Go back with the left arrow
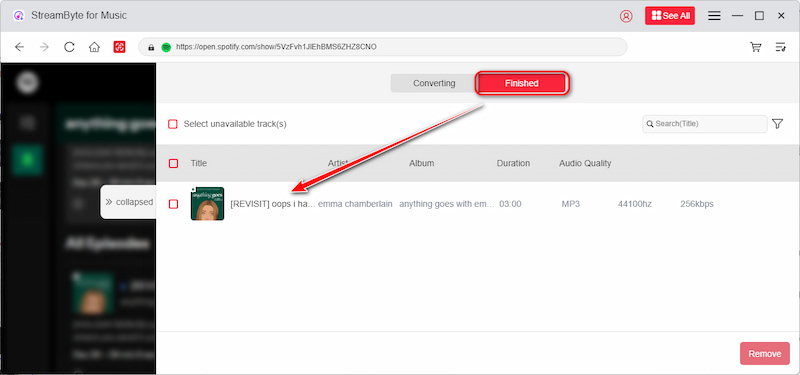Screen dimensions: 800x375 pos(19,47)
